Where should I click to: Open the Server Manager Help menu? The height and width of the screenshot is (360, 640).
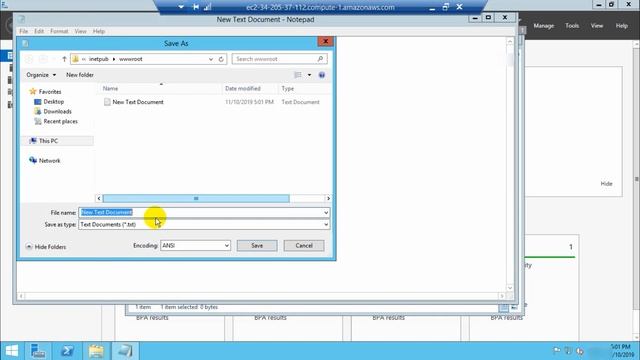pyautogui.click(x=622, y=26)
